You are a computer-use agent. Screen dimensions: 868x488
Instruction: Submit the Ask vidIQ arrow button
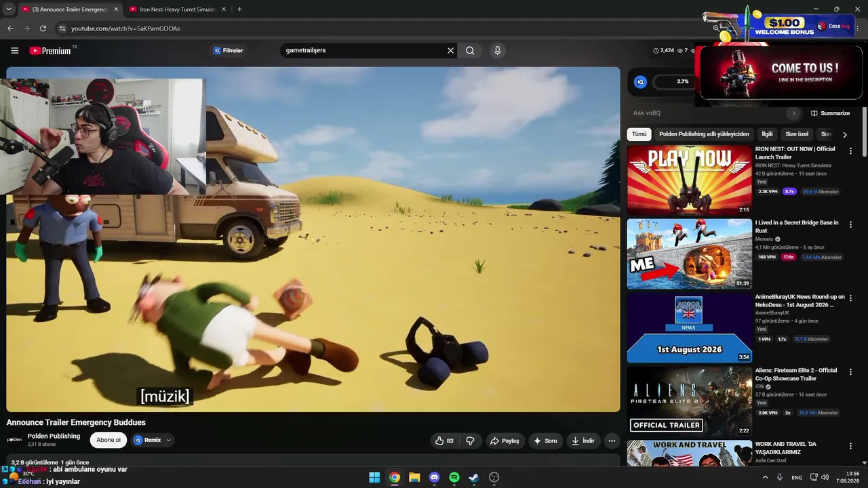pos(794,113)
